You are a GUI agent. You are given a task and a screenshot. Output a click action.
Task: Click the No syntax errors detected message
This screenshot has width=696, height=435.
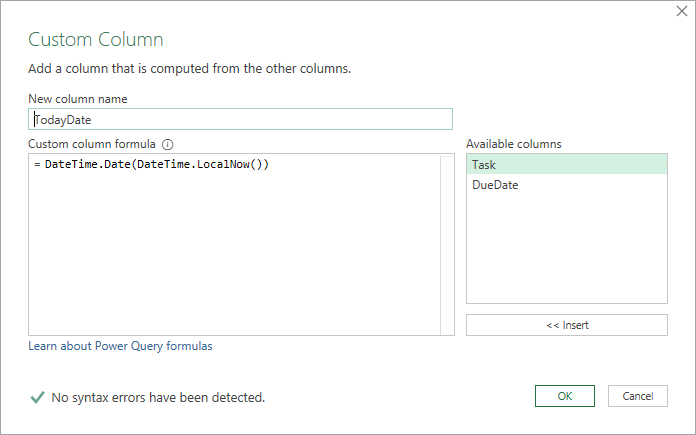(x=158, y=397)
